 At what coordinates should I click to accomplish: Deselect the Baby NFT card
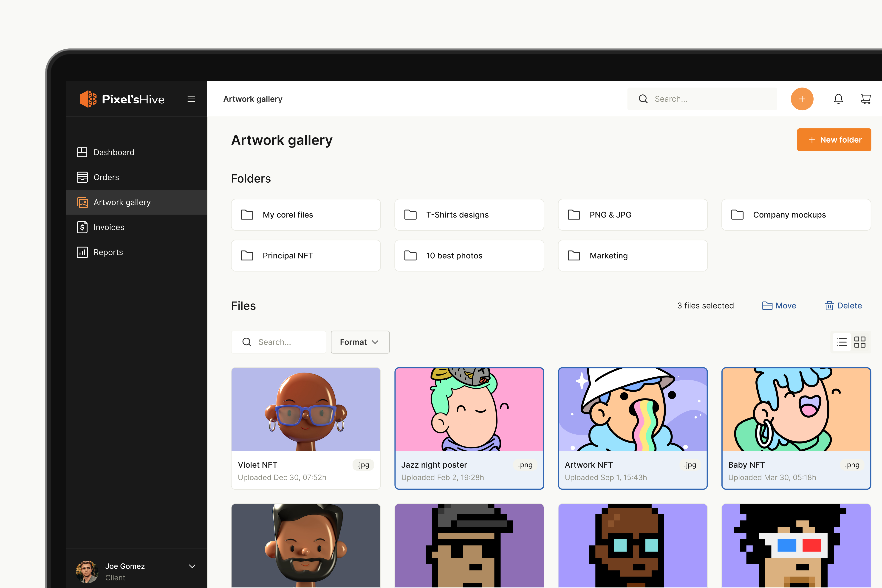[796, 429]
